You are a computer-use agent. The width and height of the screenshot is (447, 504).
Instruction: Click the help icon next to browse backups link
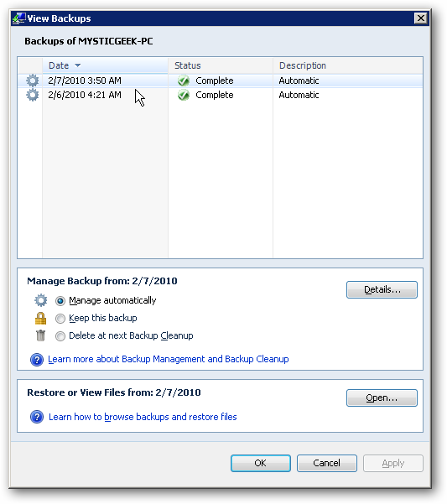(37, 417)
